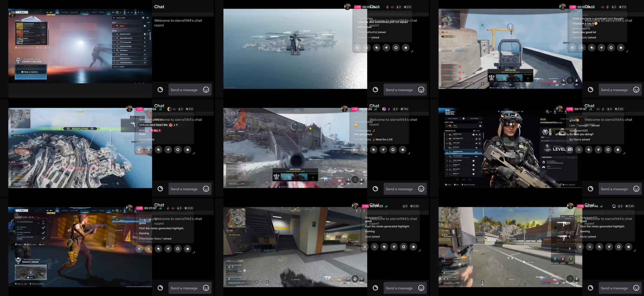Image resolution: width=644 pixels, height=296 pixels.
Task: Select the PLAY tab in Warzone menu
Action: 57,12
